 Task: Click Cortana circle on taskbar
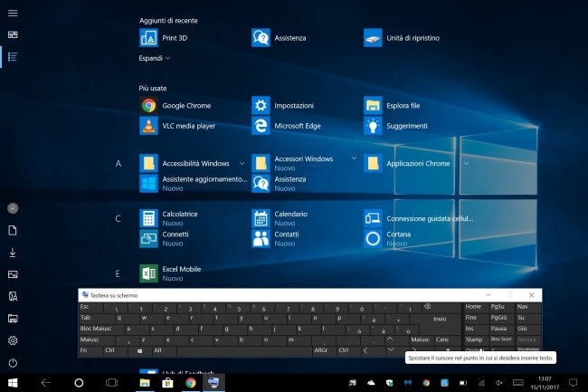tap(79, 383)
